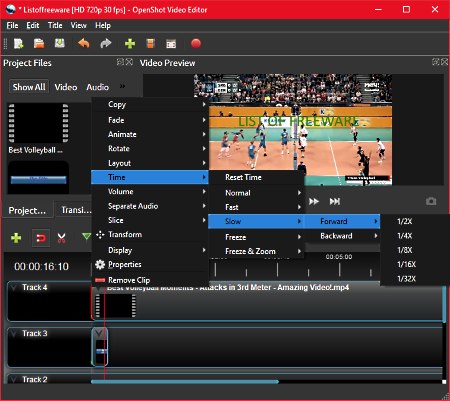450x401 pixels.
Task: Select the title clip thumbnail in Project Files
Action: click(38, 177)
